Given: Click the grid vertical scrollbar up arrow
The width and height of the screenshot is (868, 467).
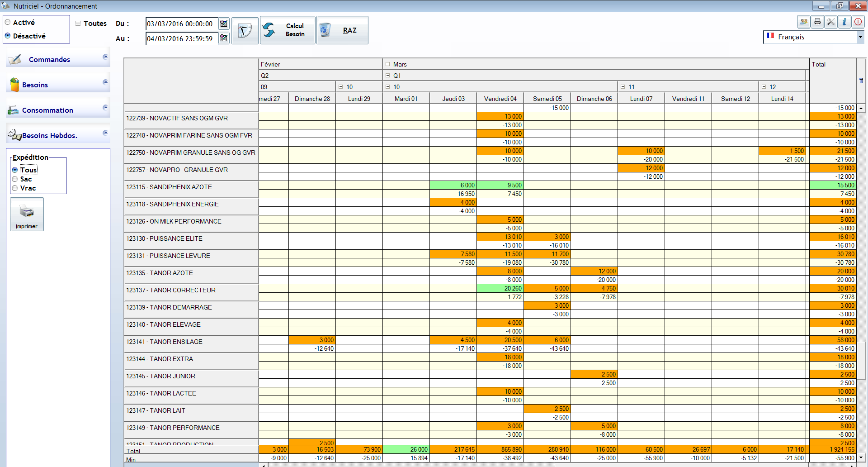Looking at the screenshot, I should pyautogui.click(x=861, y=108).
